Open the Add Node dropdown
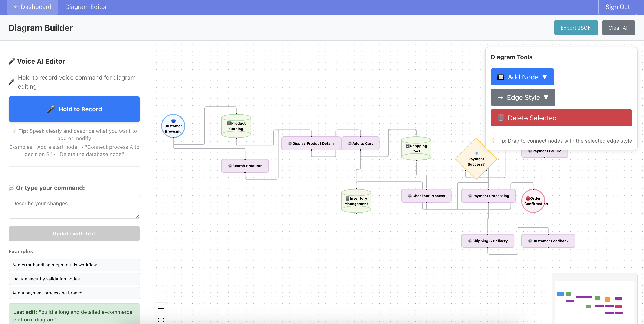Viewport: 644px width, 324px height. (x=522, y=77)
